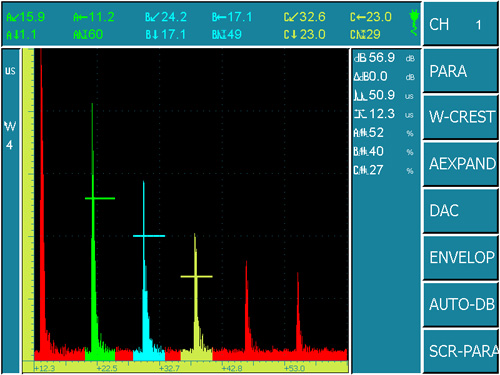
Task: Toggle the AEXPAND option
Action: point(460,164)
